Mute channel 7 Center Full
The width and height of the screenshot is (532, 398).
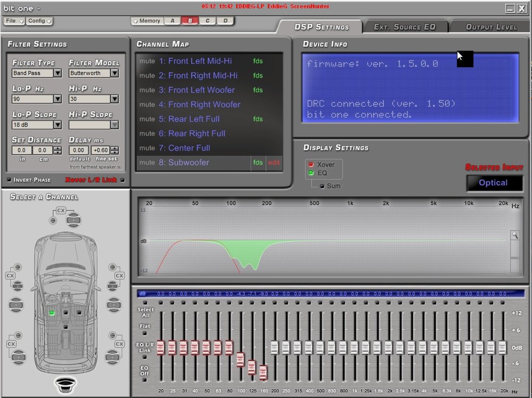pos(147,148)
